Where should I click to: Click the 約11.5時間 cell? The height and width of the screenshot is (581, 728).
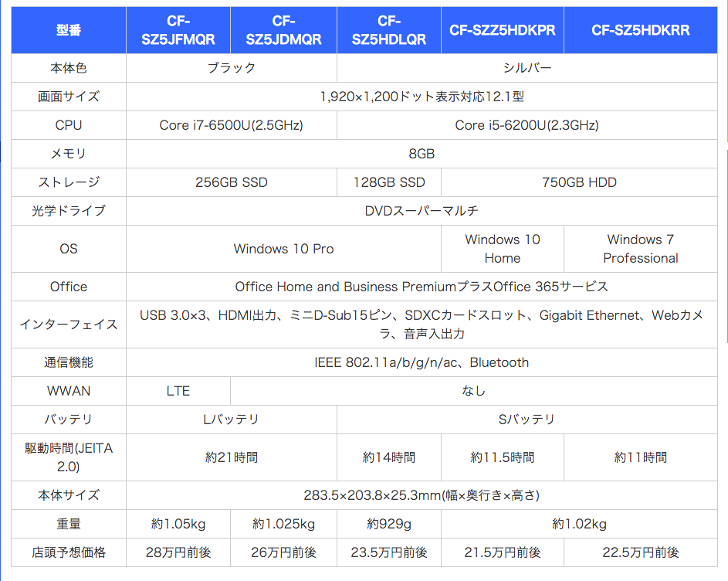click(503, 458)
